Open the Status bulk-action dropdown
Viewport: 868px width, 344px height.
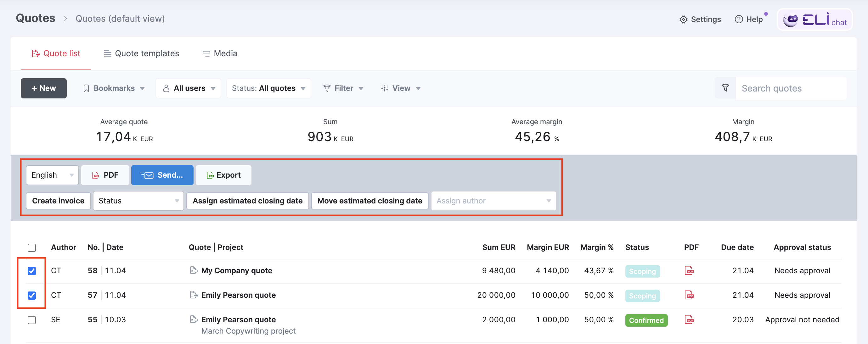coord(138,201)
